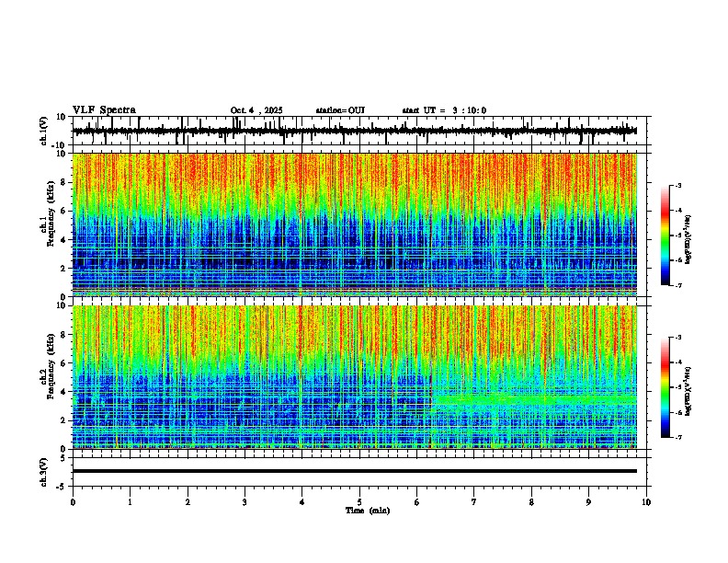The height and width of the screenshot is (563, 728).
Task: Click the "-3" label on ch.1 color scale
Action: (x=678, y=186)
